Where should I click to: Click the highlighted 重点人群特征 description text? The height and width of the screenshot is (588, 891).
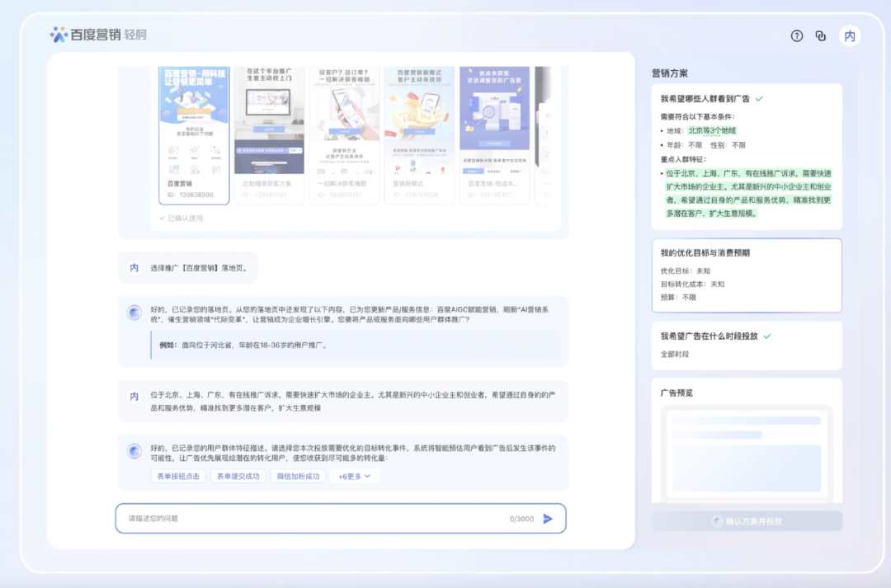(748, 194)
